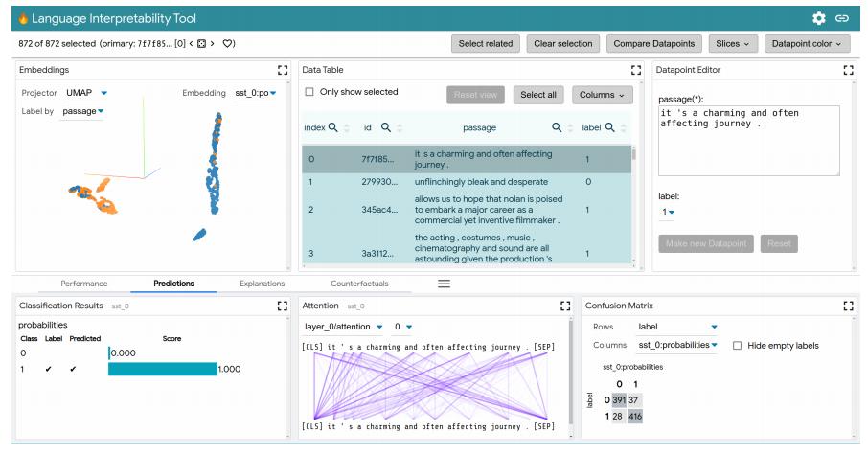868x454 pixels.
Task: Click confusion matrix cell 37
Action: tap(633, 399)
